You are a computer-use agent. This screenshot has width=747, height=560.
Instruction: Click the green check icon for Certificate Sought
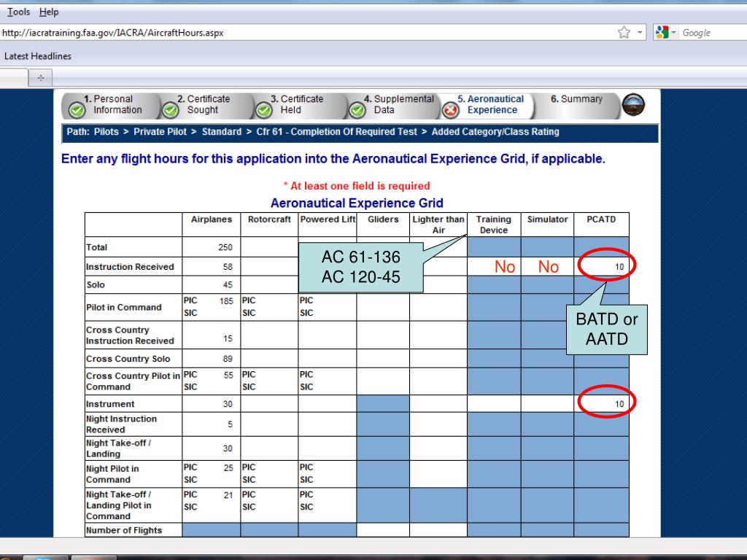[170, 111]
